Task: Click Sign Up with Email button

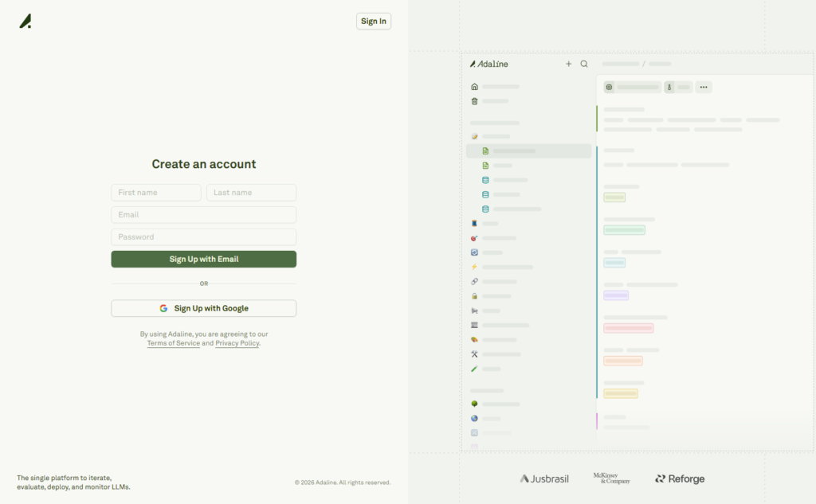Action: point(203,259)
